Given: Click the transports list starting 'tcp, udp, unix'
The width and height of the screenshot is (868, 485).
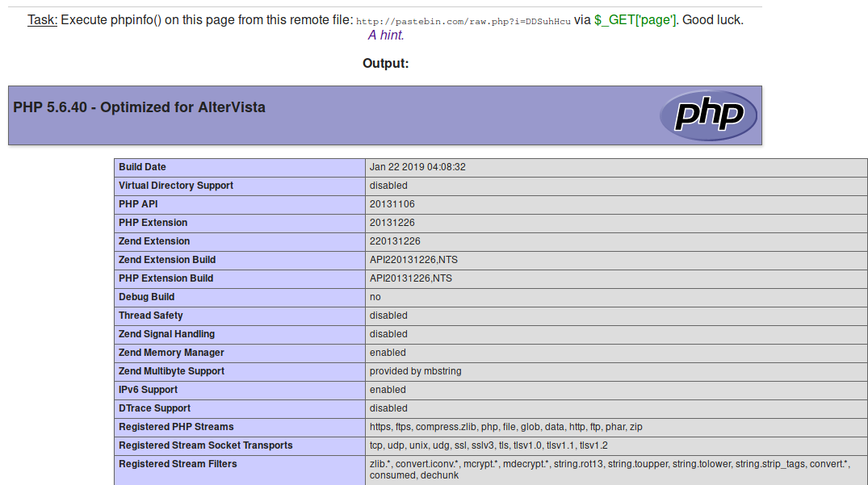Looking at the screenshot, I should point(489,445).
